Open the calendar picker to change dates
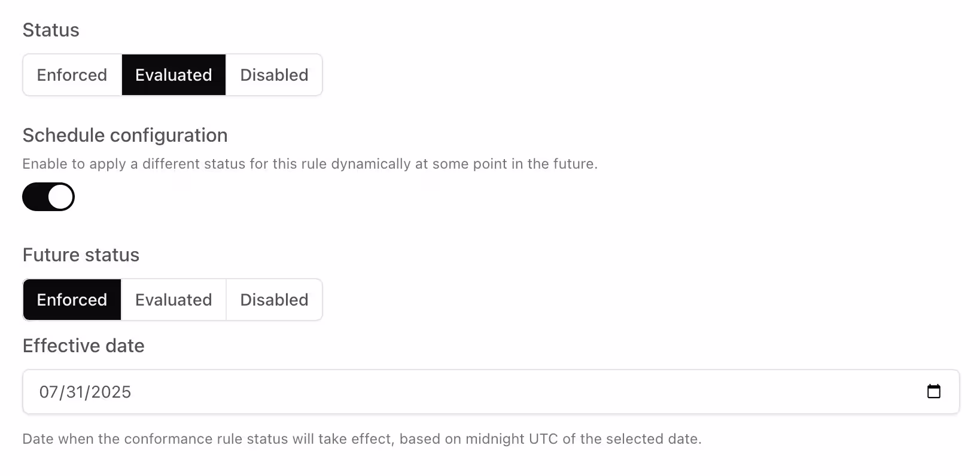This screenshot has width=980, height=476. point(935,392)
